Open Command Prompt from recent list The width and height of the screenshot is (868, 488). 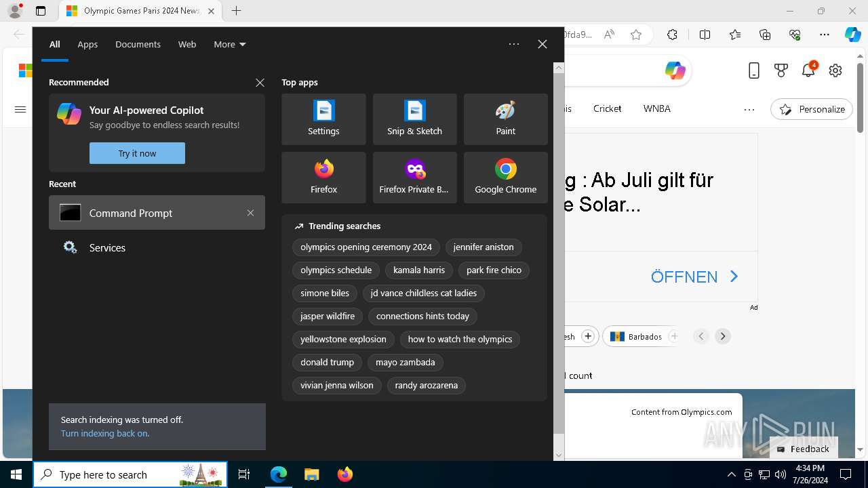click(x=157, y=213)
